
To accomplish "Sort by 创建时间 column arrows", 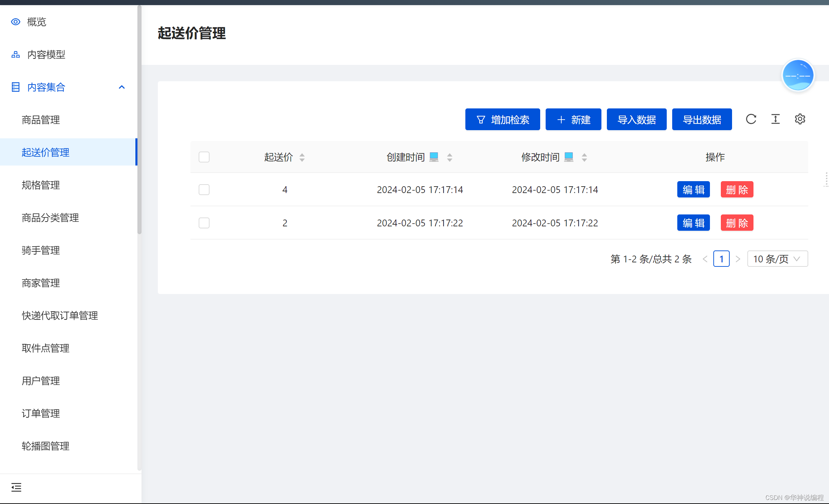I will pos(449,157).
